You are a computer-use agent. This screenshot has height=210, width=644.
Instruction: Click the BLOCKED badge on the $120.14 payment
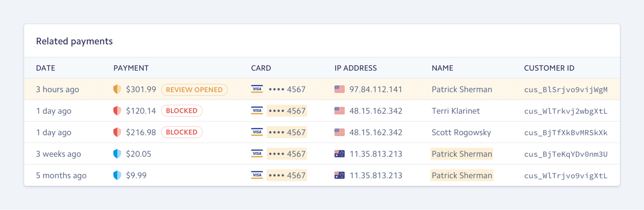[182, 111]
